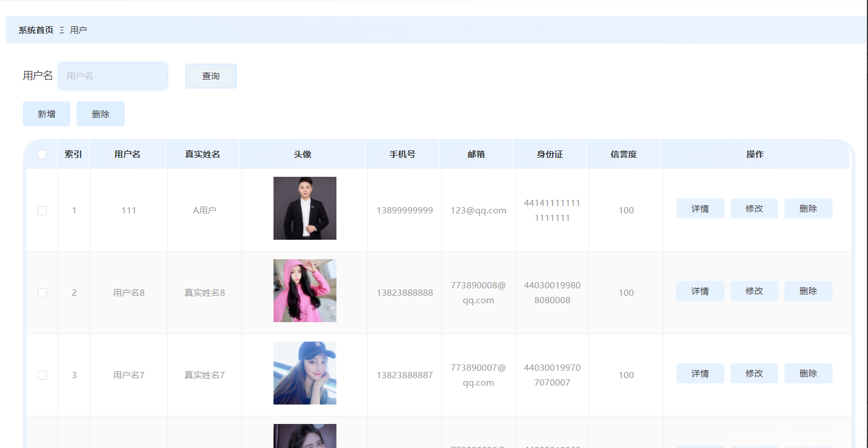Click the email 123@qq.com
The image size is (868, 448).
[x=478, y=211]
